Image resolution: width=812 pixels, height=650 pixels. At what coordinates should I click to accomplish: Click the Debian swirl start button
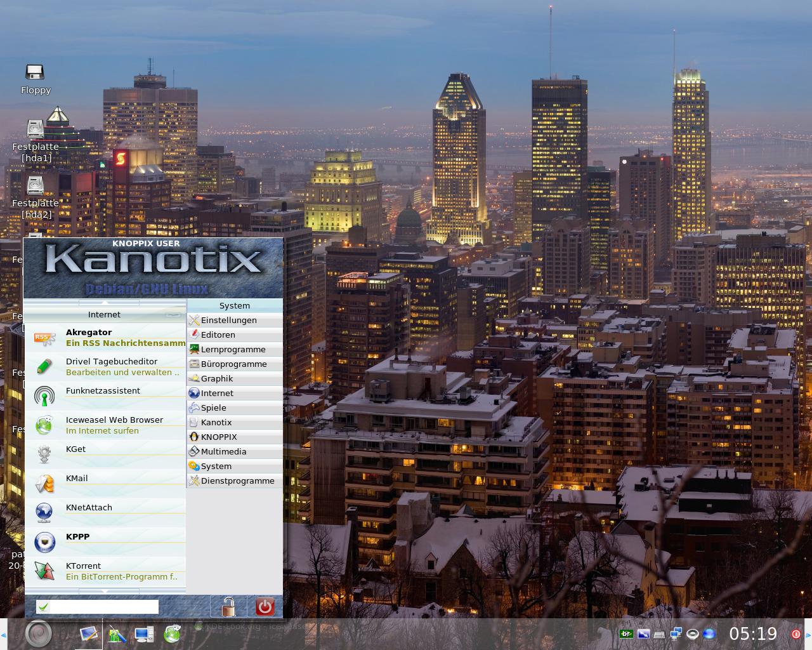(x=38, y=633)
